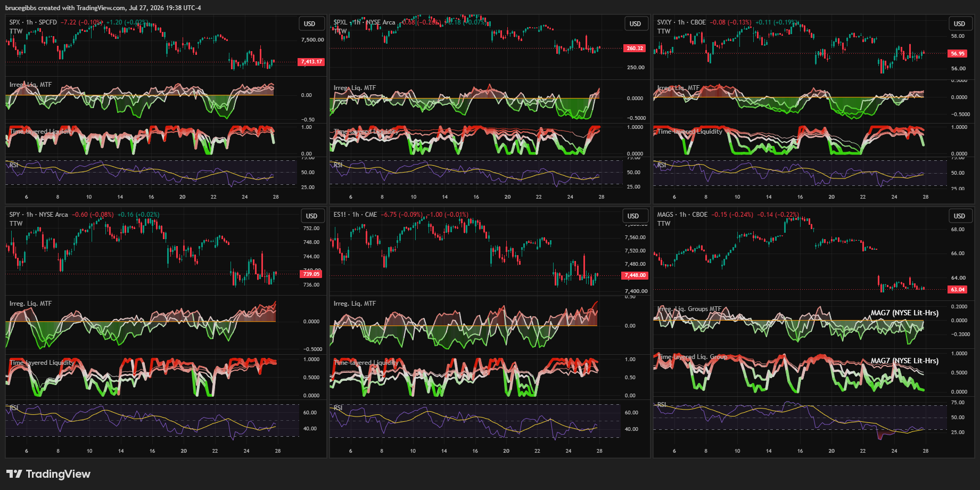This screenshot has height=490, width=980.
Task: Click Irreg. Liq. MTF label on SPX chart
Action: click(30, 85)
